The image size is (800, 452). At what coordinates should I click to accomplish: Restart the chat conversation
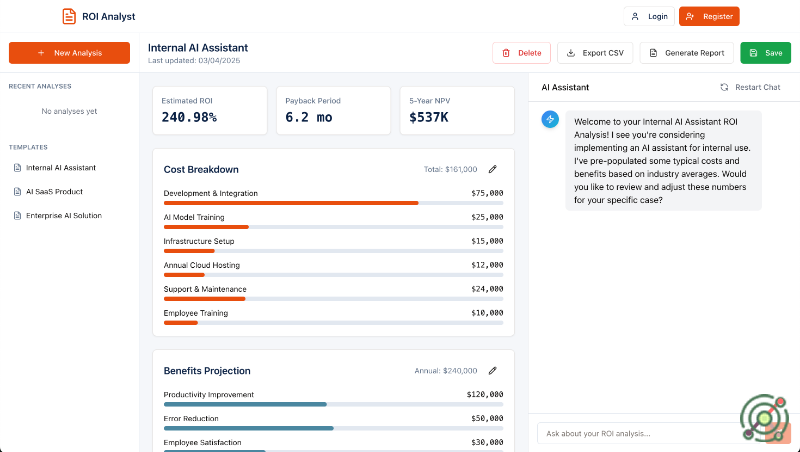pyautogui.click(x=750, y=87)
